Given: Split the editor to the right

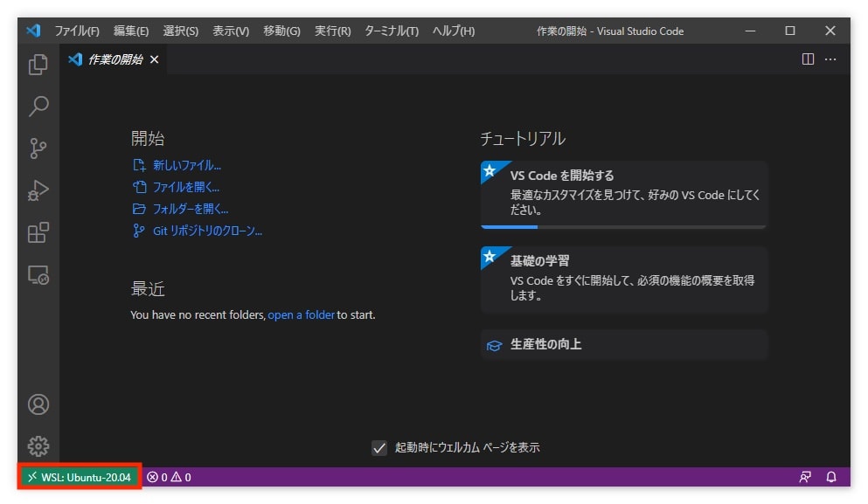Looking at the screenshot, I should click(x=808, y=59).
